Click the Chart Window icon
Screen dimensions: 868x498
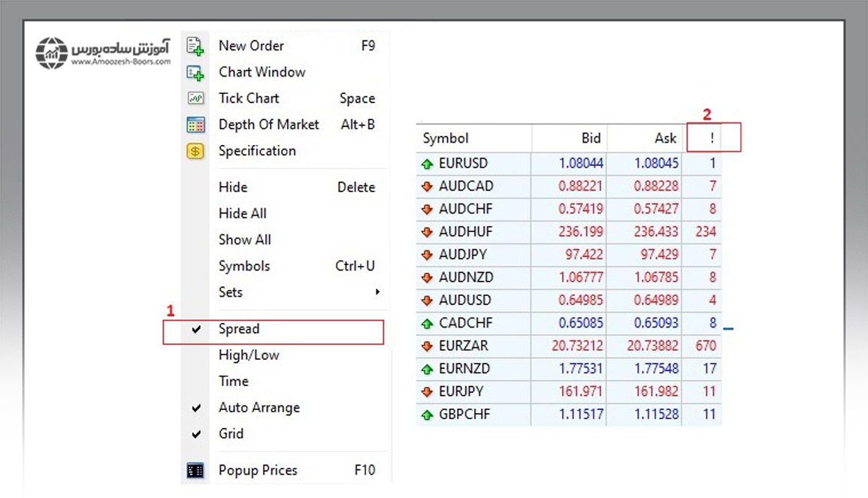click(x=195, y=73)
